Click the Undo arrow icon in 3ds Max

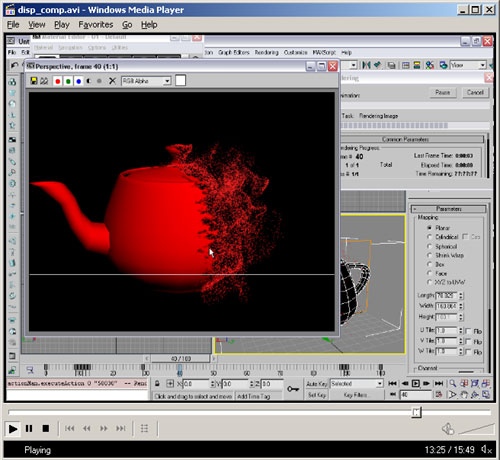[x=14, y=65]
